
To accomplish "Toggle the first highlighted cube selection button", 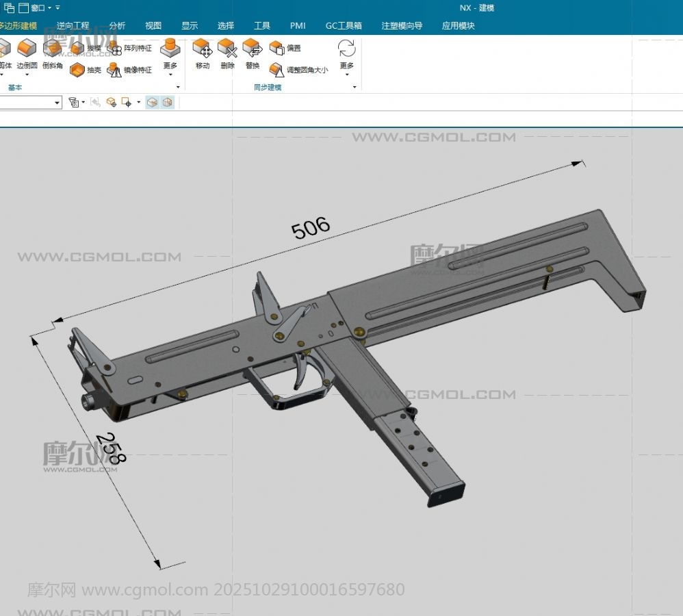I will coord(153,102).
